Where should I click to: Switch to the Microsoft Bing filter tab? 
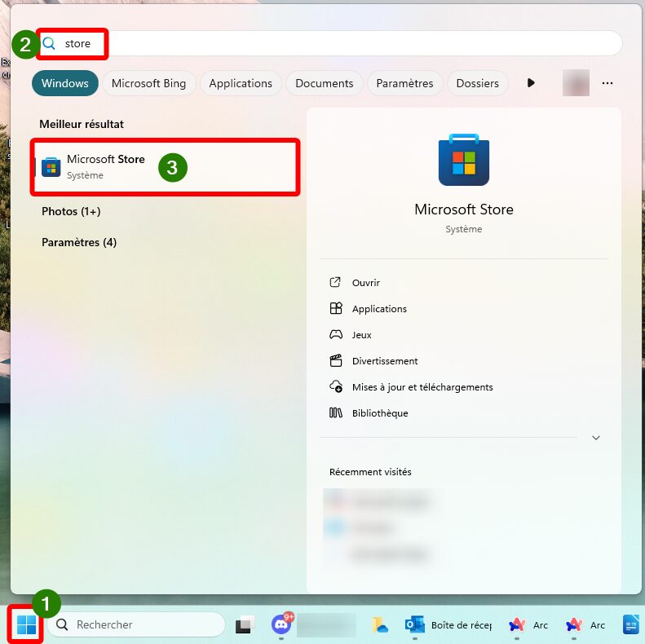(x=148, y=83)
